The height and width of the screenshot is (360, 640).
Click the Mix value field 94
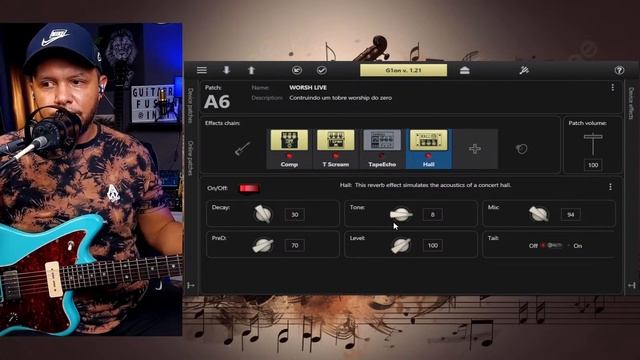tap(571, 214)
